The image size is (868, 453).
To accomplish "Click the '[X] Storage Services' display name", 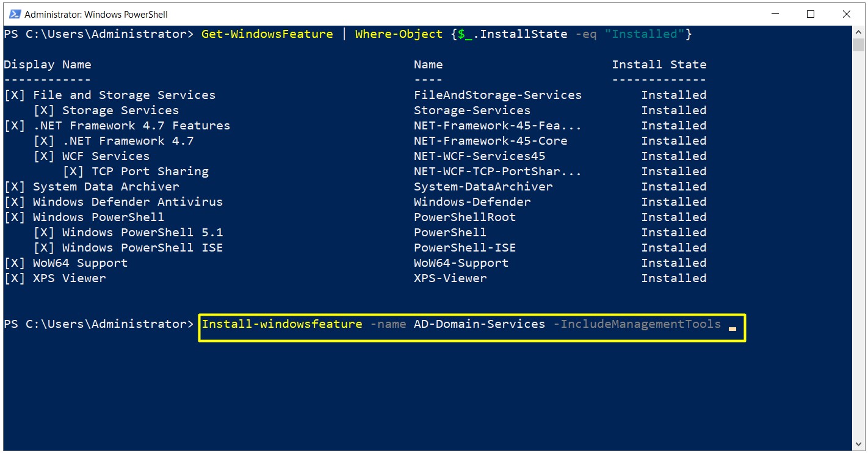I will point(106,111).
